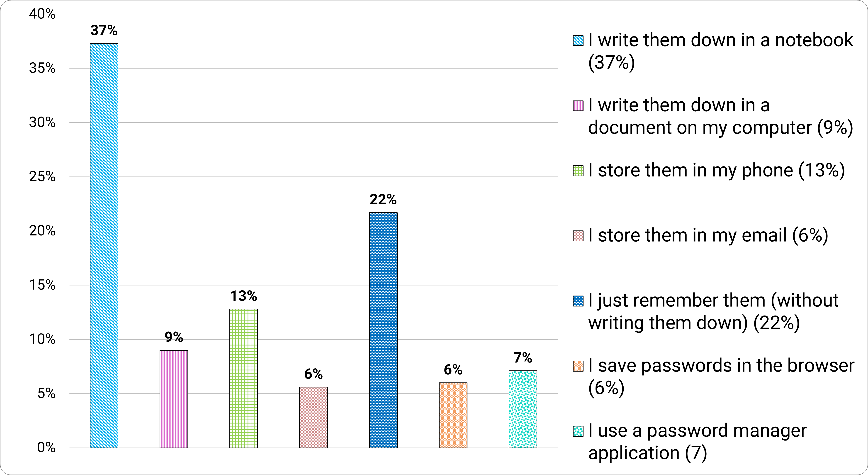Image resolution: width=868 pixels, height=475 pixels.
Task: Select the dark blue 22% bar
Action: (383, 330)
